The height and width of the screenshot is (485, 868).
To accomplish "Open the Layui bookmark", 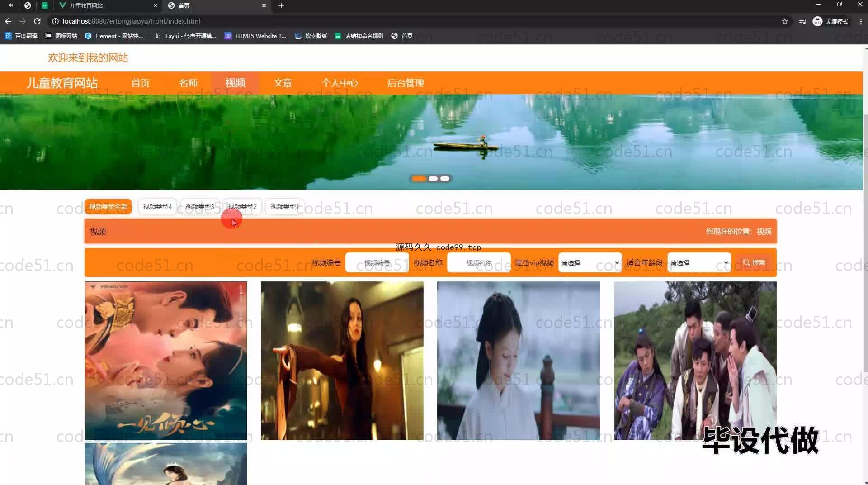I will 185,36.
